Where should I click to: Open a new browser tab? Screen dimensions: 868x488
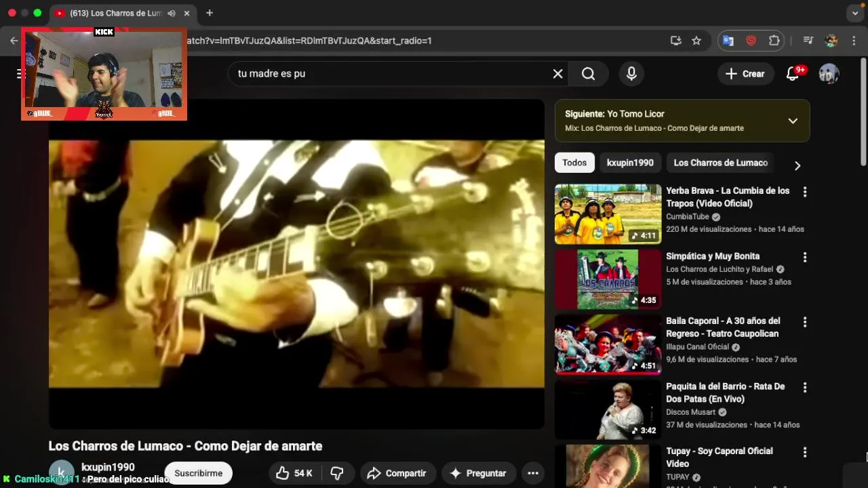point(210,13)
